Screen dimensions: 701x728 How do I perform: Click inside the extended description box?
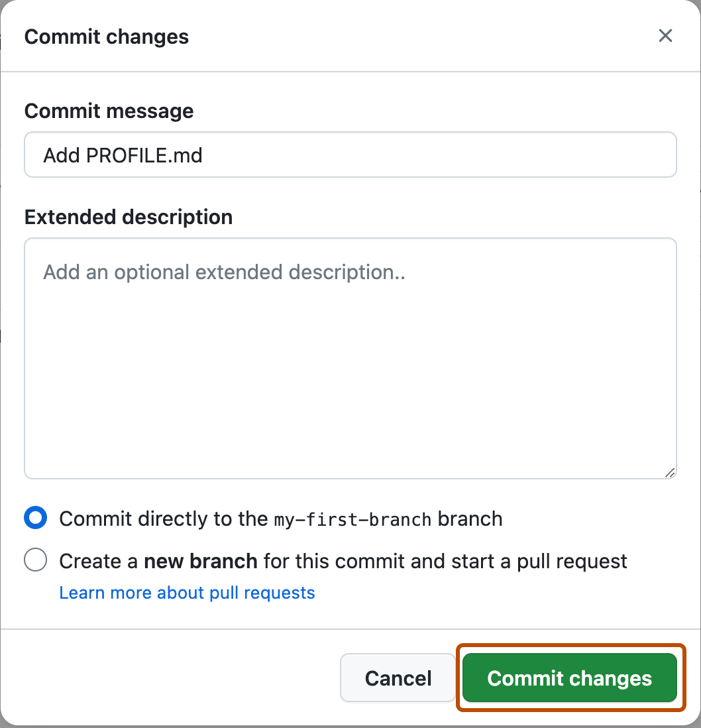pyautogui.click(x=350, y=358)
